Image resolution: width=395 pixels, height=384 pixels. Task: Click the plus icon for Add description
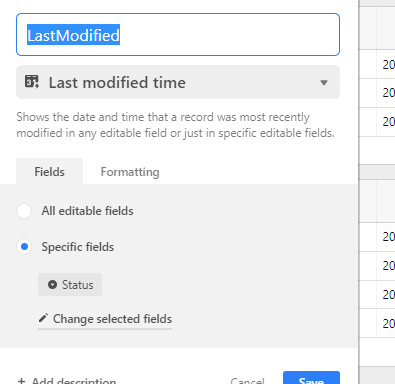pos(21,380)
